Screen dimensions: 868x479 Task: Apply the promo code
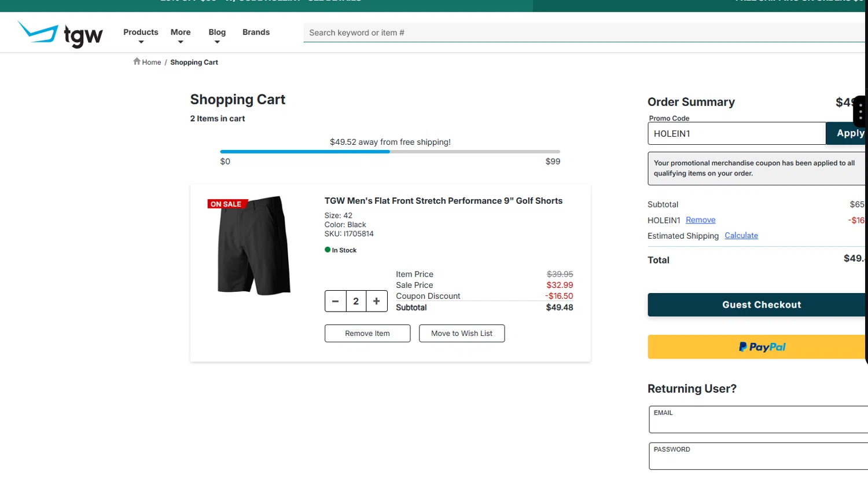tap(847, 133)
